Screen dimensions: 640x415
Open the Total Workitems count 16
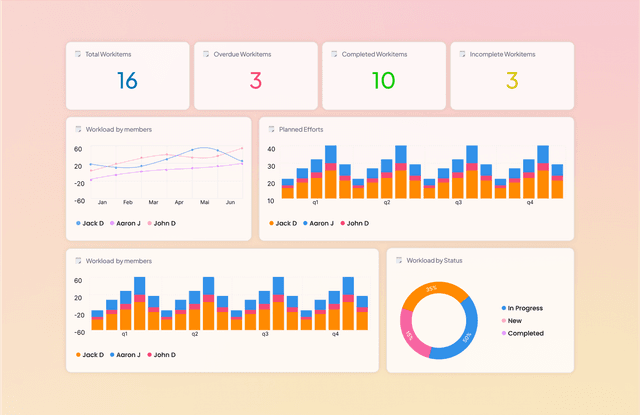tap(127, 81)
